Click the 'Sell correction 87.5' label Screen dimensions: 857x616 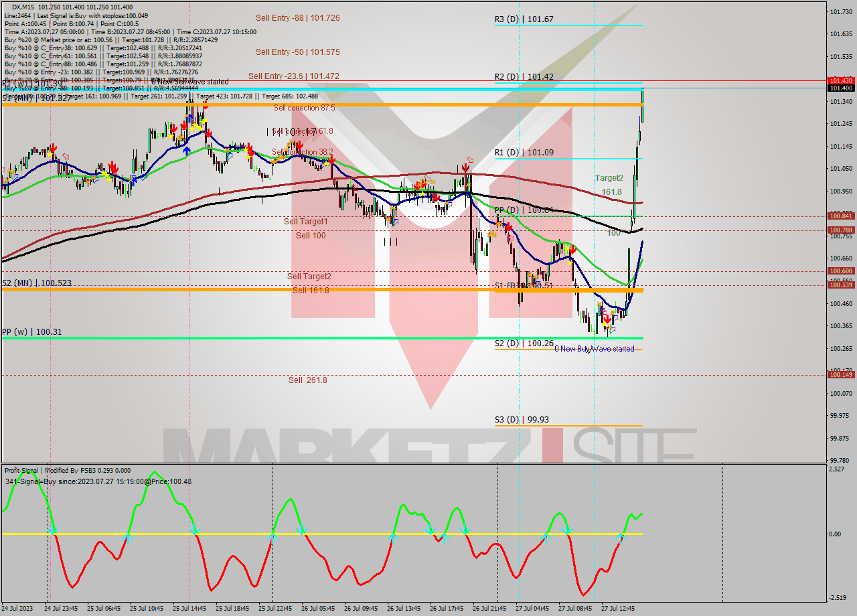coord(304,107)
